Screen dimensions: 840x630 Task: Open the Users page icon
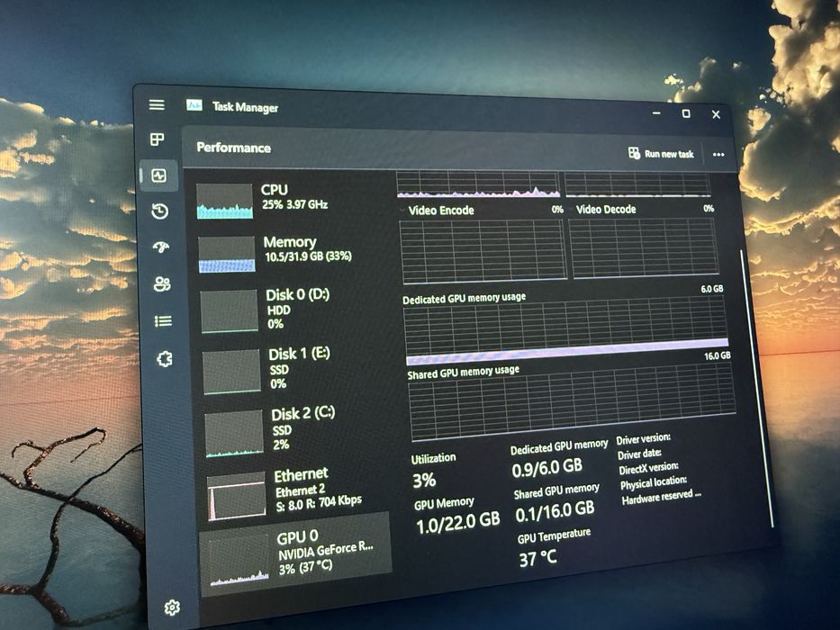[x=162, y=283]
